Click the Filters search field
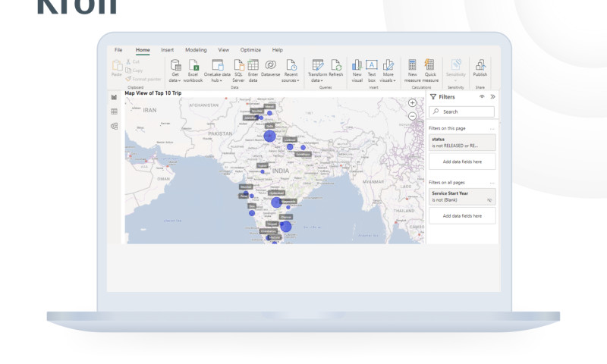The image size is (607, 364). (x=464, y=111)
